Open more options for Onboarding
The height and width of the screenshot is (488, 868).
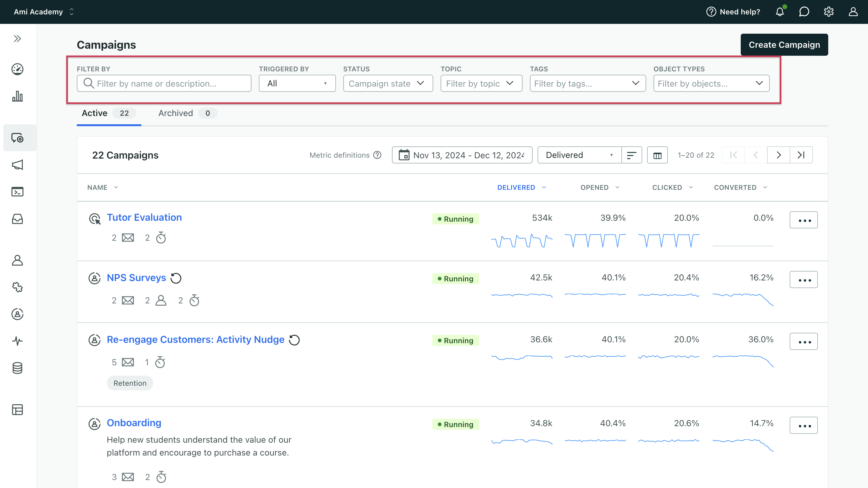[803, 425]
